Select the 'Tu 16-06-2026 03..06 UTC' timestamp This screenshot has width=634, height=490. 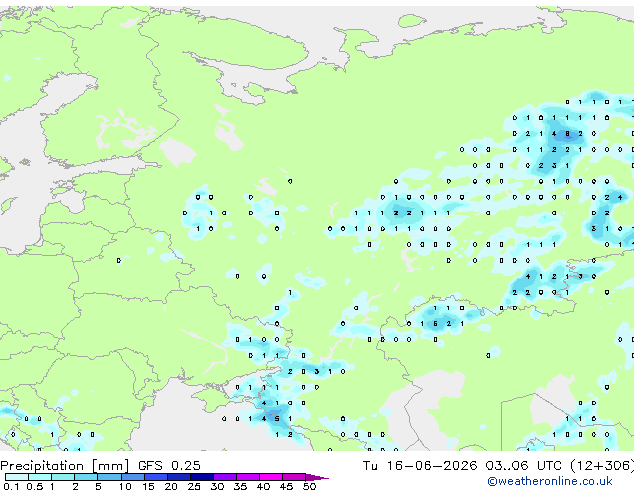tap(464, 466)
